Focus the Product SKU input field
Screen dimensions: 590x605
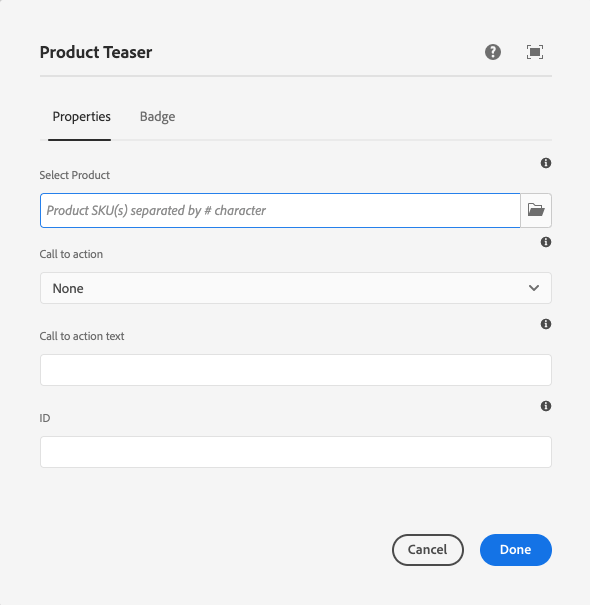[280, 211]
